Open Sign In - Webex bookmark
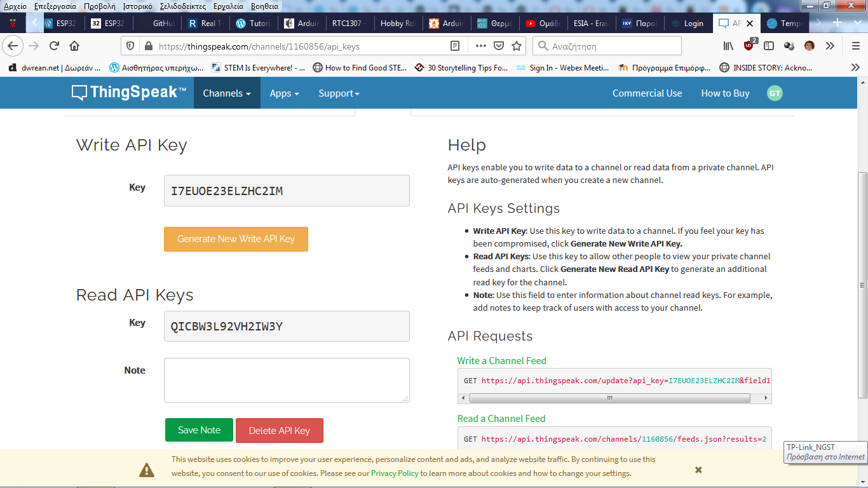Image resolution: width=868 pixels, height=488 pixels. [x=562, y=67]
